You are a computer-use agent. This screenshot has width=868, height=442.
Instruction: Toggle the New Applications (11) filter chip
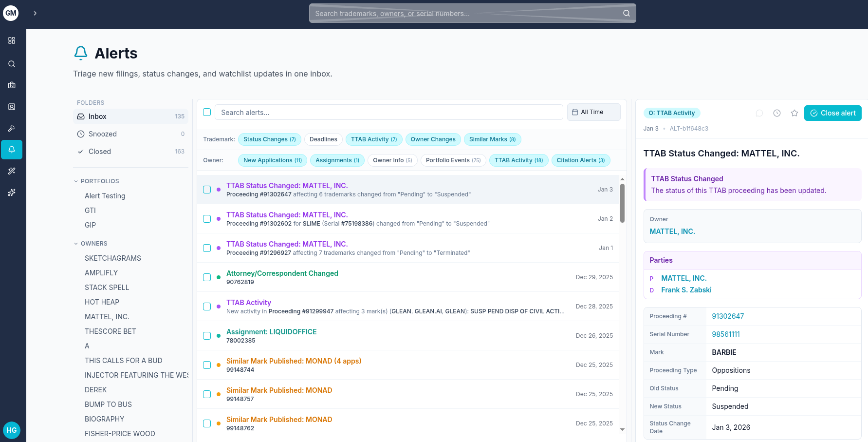(x=273, y=160)
